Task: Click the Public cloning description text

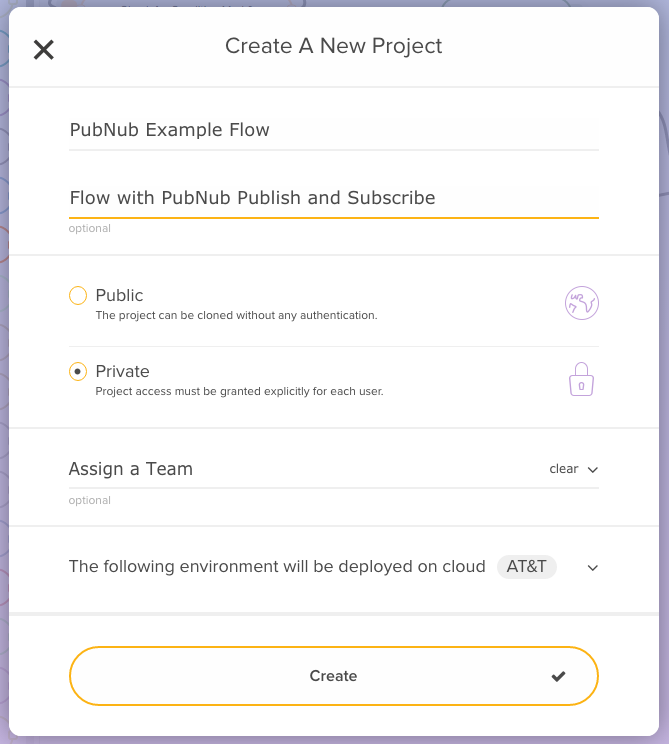Action: pyautogui.click(x=236, y=315)
